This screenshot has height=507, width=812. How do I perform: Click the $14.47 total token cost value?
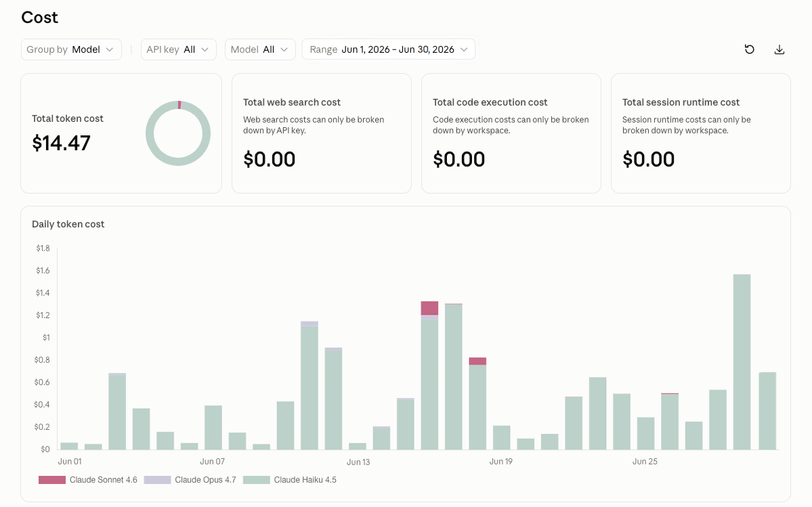61,144
